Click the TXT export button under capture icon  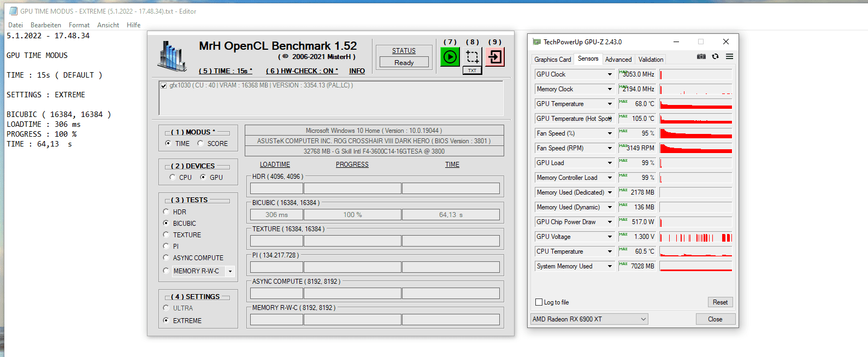tap(473, 71)
